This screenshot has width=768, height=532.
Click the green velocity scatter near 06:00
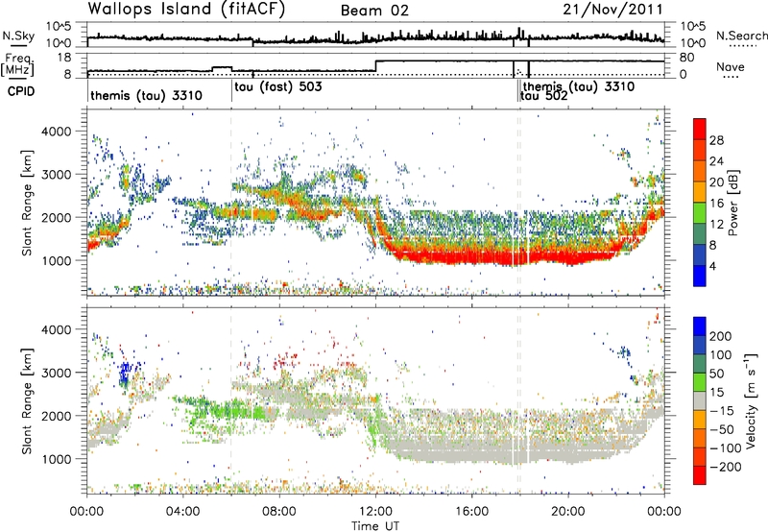[230, 410]
